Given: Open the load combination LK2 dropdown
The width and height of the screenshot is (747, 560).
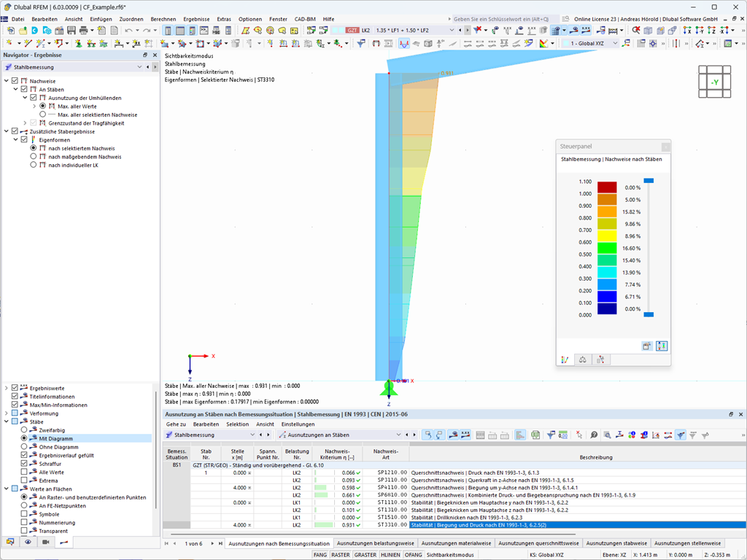Looking at the screenshot, I should pos(452,30).
